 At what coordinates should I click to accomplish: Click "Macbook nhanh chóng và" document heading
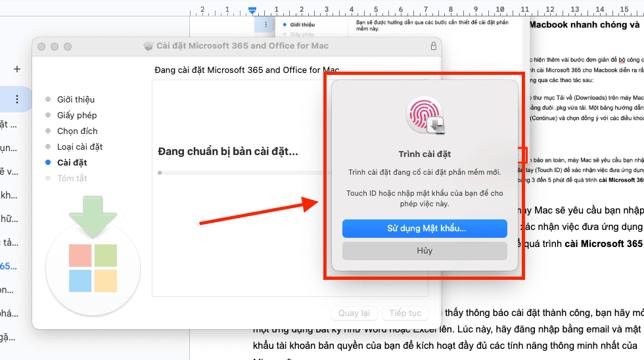click(584, 24)
